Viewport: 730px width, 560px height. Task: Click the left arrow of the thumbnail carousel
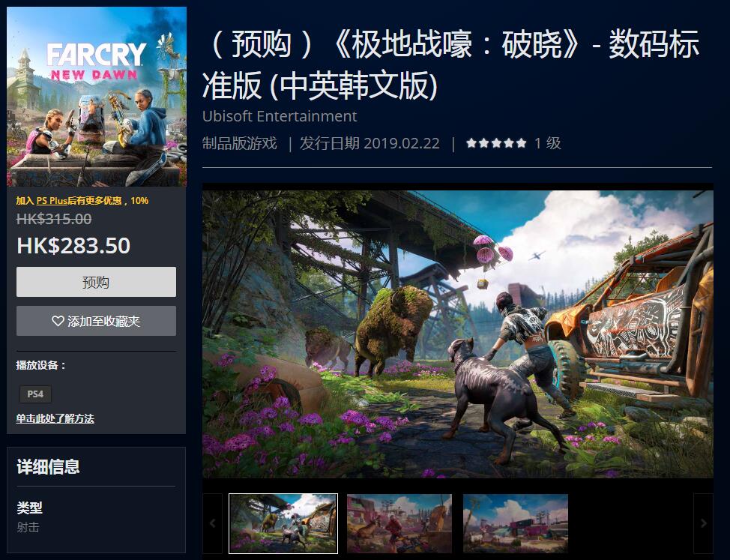[x=212, y=523]
